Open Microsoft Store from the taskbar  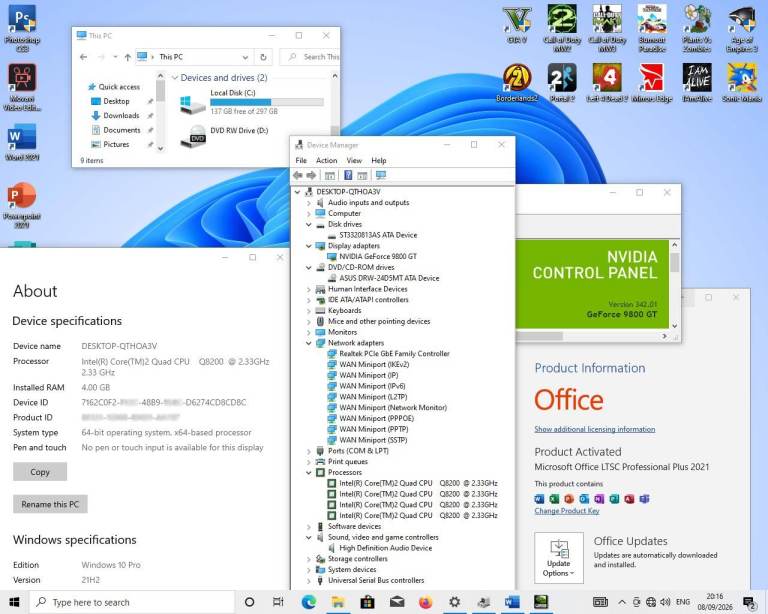point(367,602)
